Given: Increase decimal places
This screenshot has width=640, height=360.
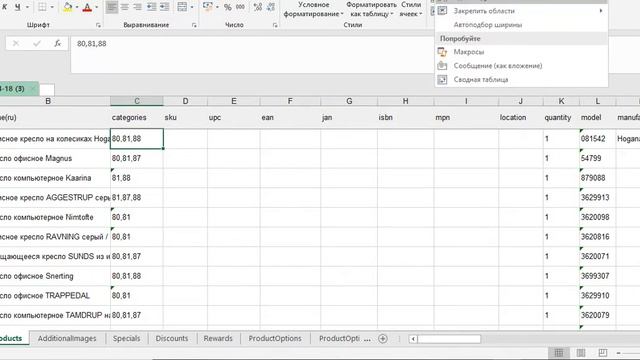Looking at the screenshot, I should (x=258, y=7).
